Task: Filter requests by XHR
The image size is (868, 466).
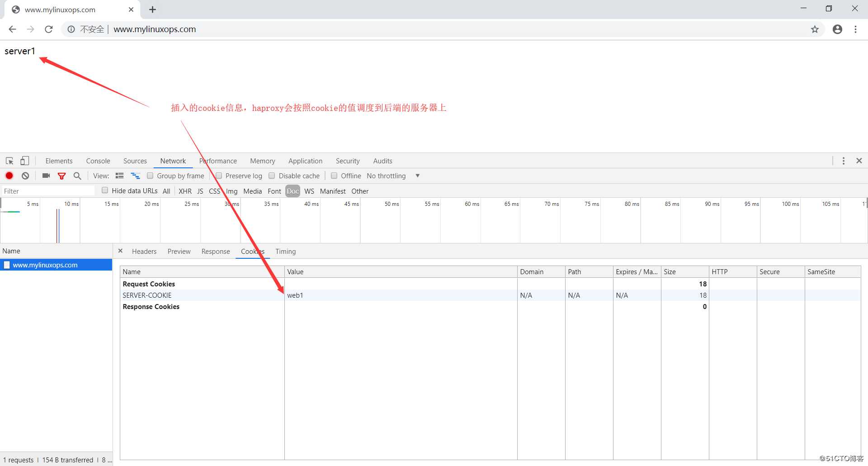Action: pos(185,191)
